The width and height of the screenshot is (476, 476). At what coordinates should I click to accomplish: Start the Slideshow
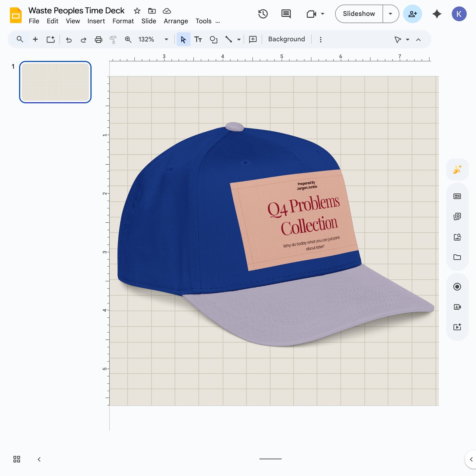359,14
